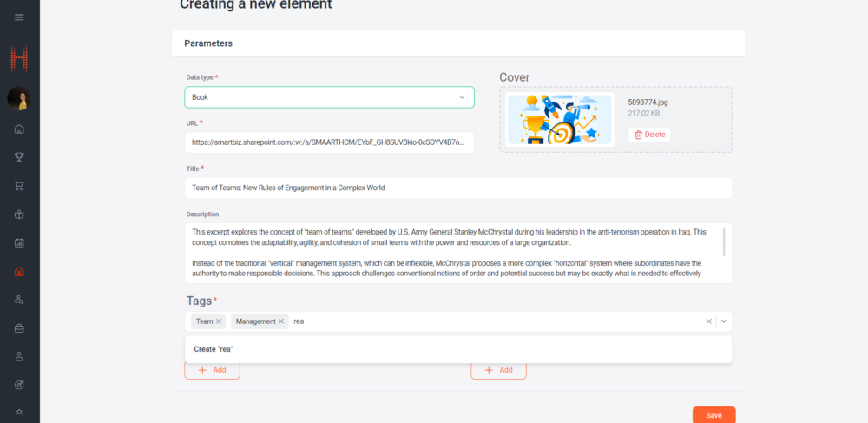This screenshot has height=423, width=868.
Task: Open the shopping cart icon in sidebar
Action: click(19, 186)
